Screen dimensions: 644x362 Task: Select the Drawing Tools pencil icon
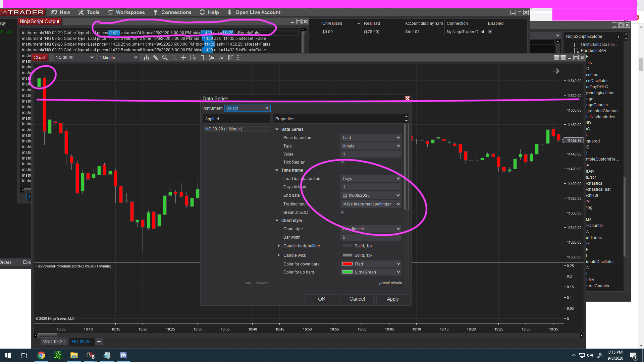coord(156,58)
